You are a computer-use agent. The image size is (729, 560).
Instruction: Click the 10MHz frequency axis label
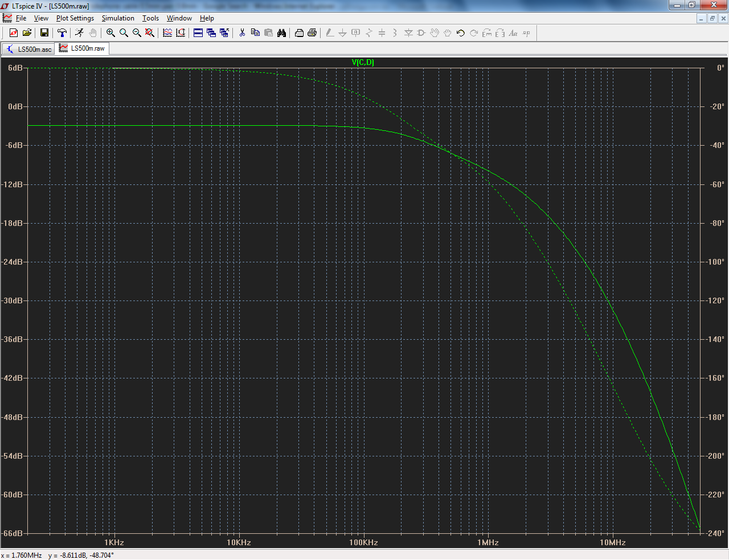tap(613, 542)
